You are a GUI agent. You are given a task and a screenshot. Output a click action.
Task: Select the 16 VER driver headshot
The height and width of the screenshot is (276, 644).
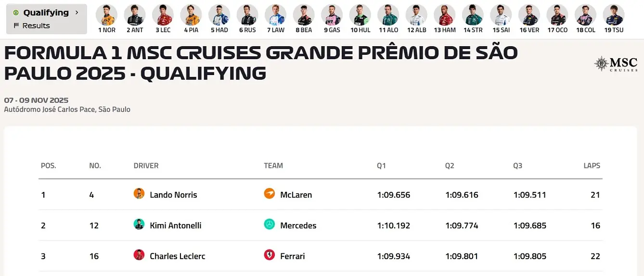(529, 15)
